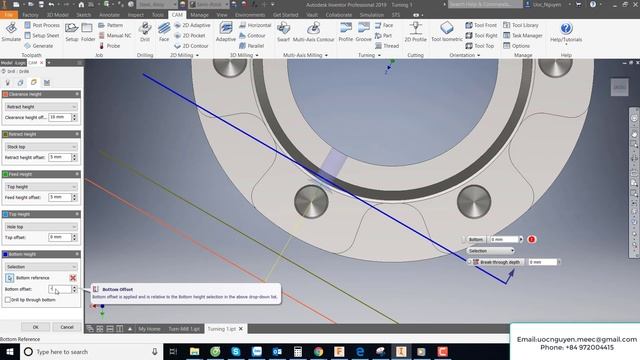Click the Simulate toolpath icon
The image size is (640, 360).
11,32
